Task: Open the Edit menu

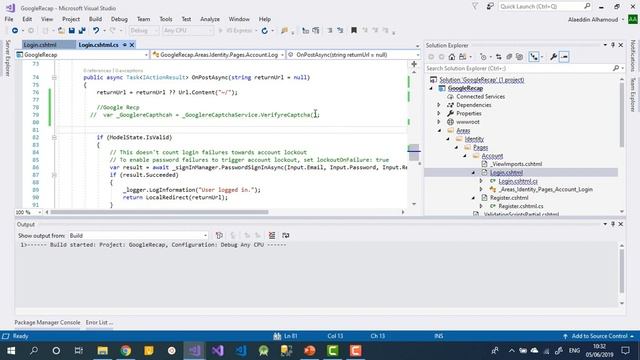Action: [x=27, y=19]
